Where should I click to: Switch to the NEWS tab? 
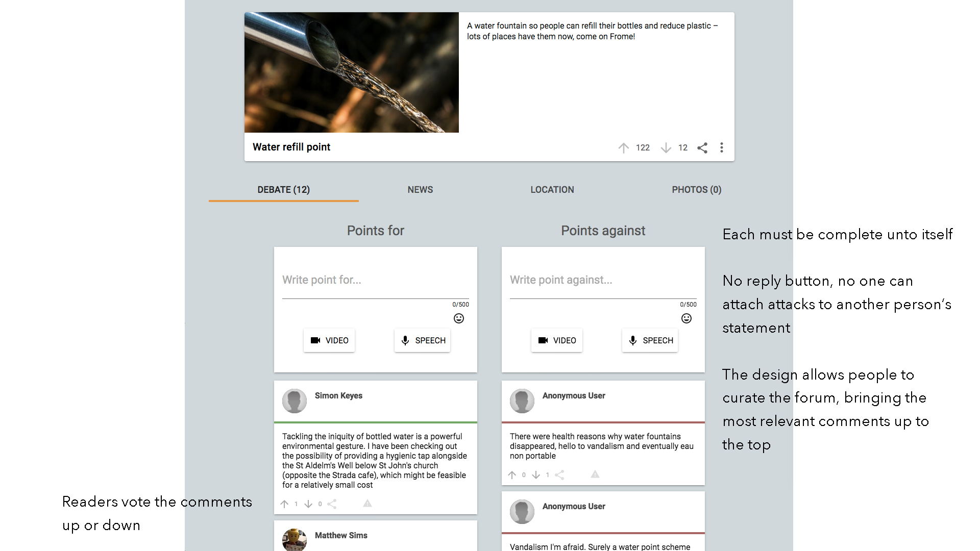(420, 190)
